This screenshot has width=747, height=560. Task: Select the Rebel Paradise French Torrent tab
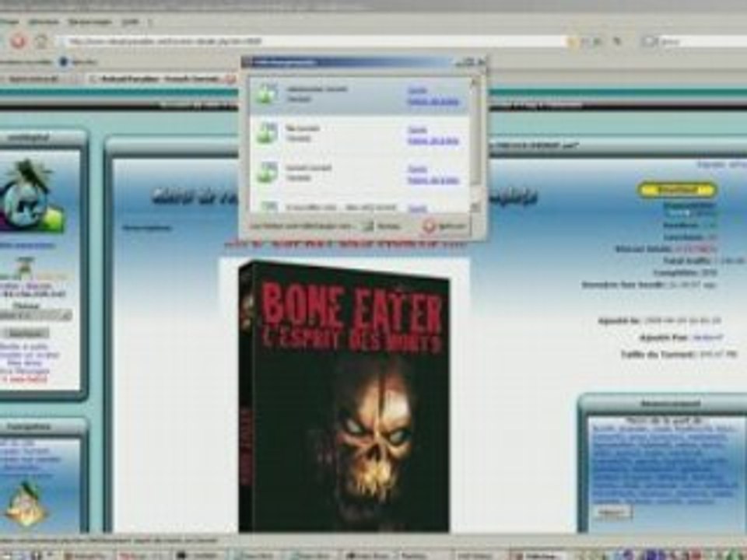(161, 79)
